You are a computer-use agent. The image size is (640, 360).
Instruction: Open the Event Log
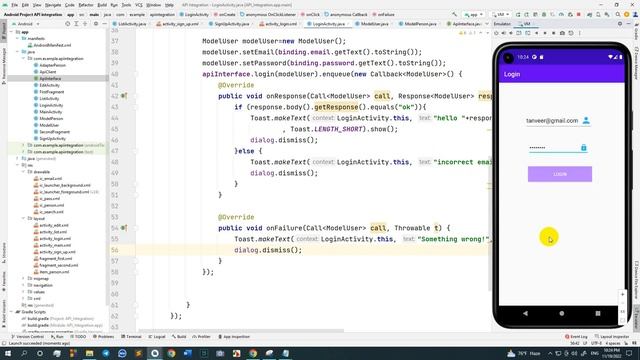pos(576,337)
